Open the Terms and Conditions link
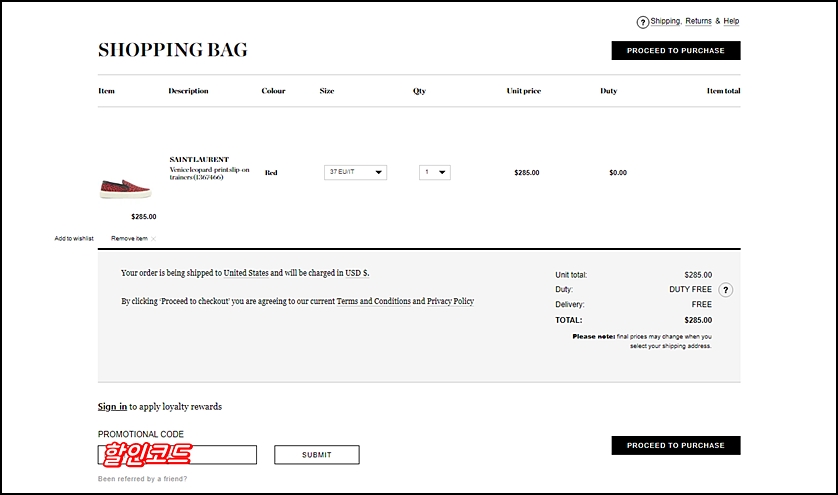Viewport: 838px width, 495px height. coord(374,301)
